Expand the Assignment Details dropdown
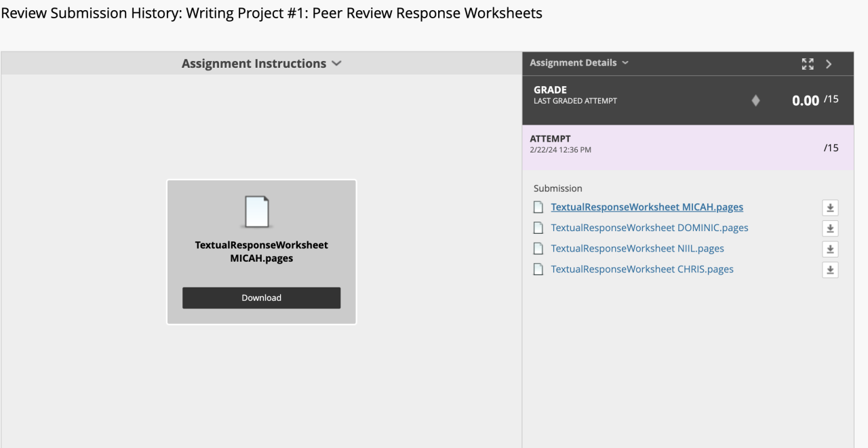Screen dimensions: 868x448 coord(579,62)
